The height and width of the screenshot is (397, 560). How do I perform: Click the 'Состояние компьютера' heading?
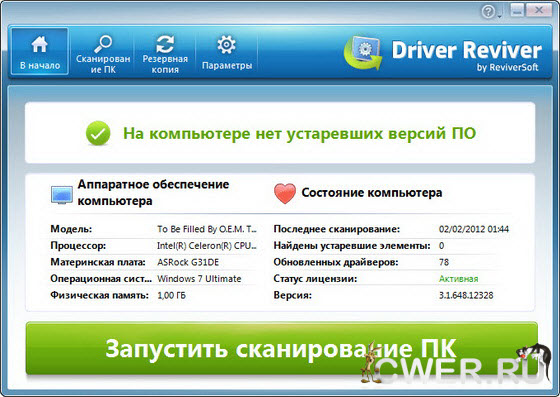tap(372, 193)
